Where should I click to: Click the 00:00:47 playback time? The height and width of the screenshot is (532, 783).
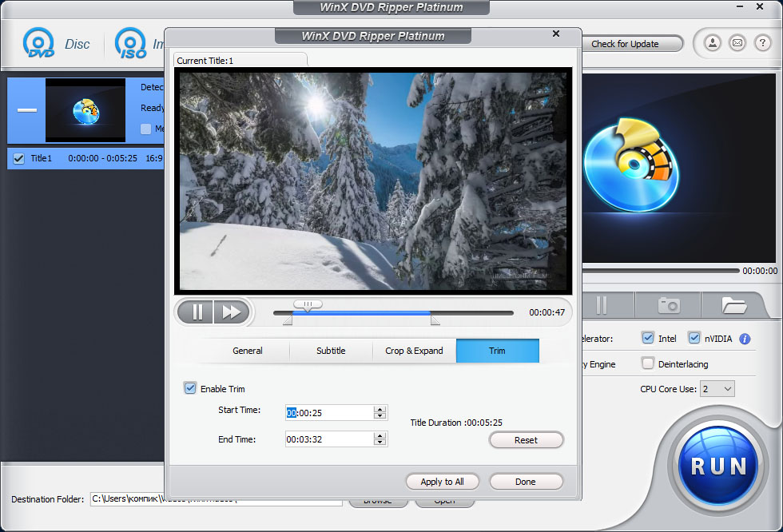point(547,312)
